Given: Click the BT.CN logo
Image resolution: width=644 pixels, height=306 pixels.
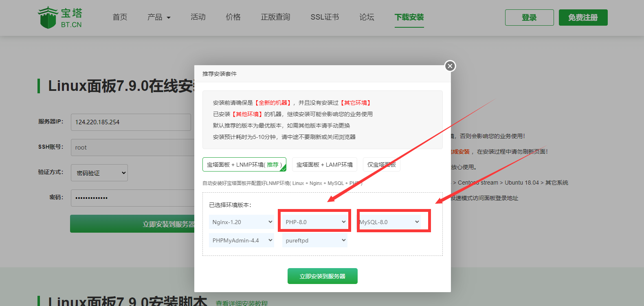Looking at the screenshot, I should click(x=60, y=18).
